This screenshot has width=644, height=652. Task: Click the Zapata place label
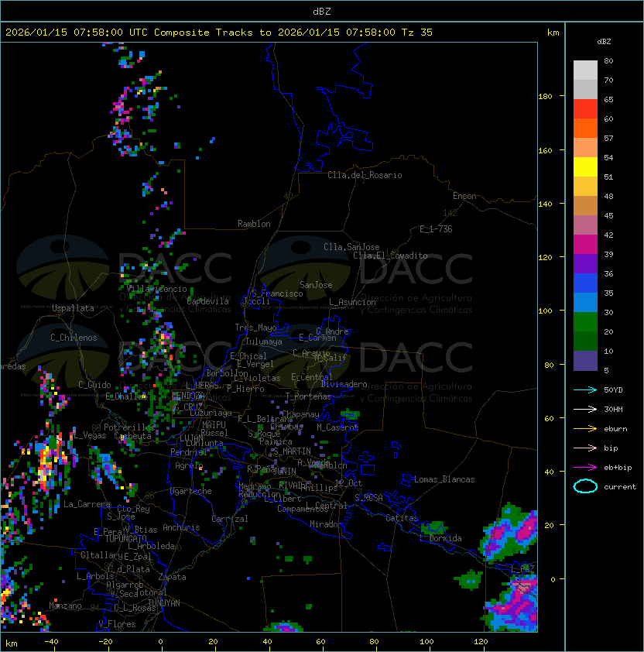tap(172, 577)
